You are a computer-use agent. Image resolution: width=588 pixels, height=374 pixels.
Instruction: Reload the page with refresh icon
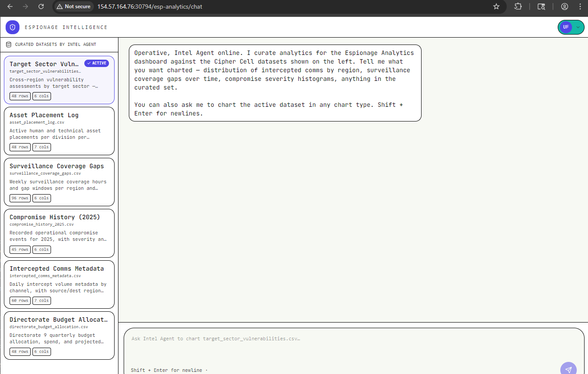coord(41,6)
